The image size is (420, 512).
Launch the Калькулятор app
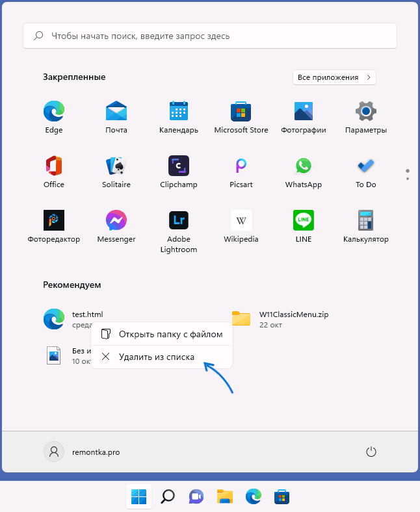(366, 226)
